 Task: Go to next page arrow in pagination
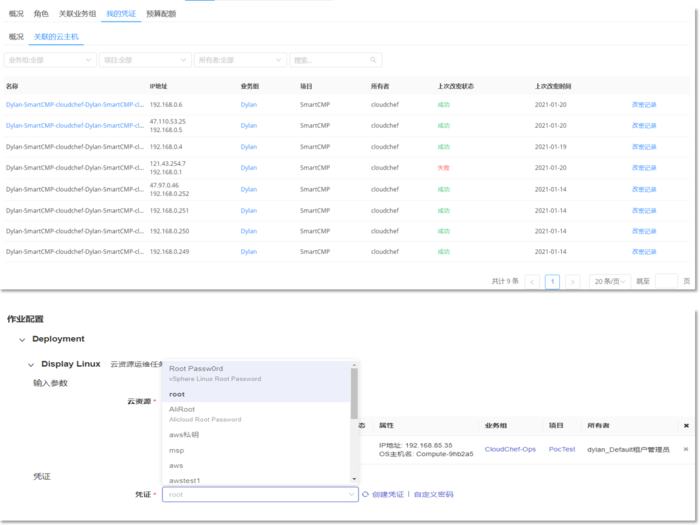pyautogui.click(x=573, y=282)
